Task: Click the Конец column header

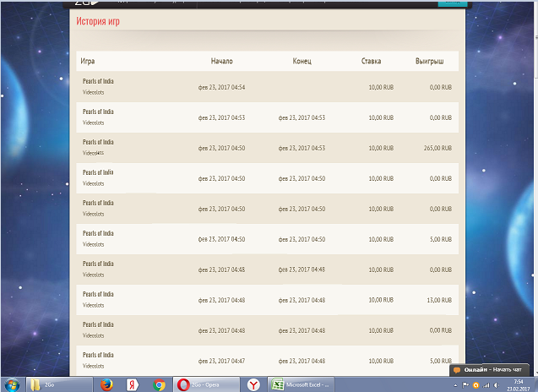Action: click(302, 61)
